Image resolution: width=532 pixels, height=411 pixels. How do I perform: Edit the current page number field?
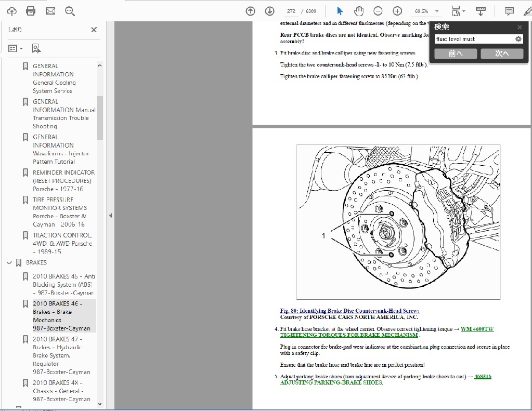[x=291, y=11]
